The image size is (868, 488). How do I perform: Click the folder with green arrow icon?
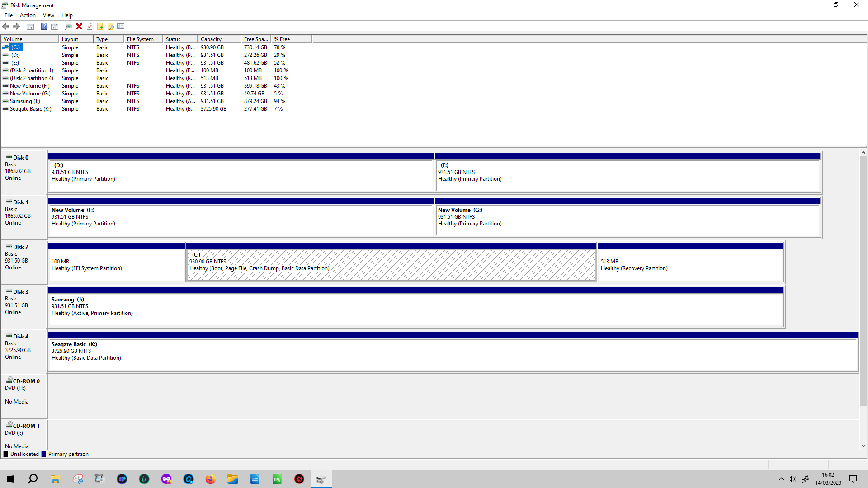click(x=100, y=26)
